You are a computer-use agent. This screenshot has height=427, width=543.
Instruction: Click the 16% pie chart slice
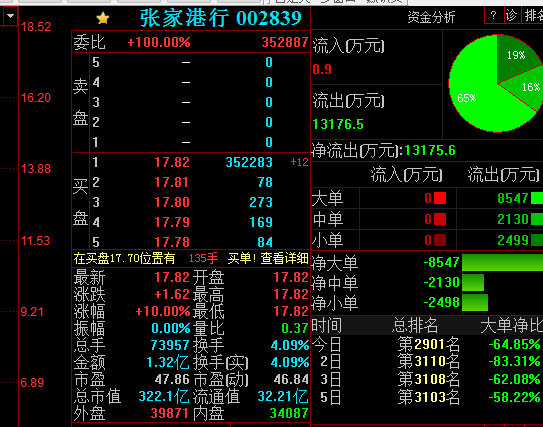(528, 88)
